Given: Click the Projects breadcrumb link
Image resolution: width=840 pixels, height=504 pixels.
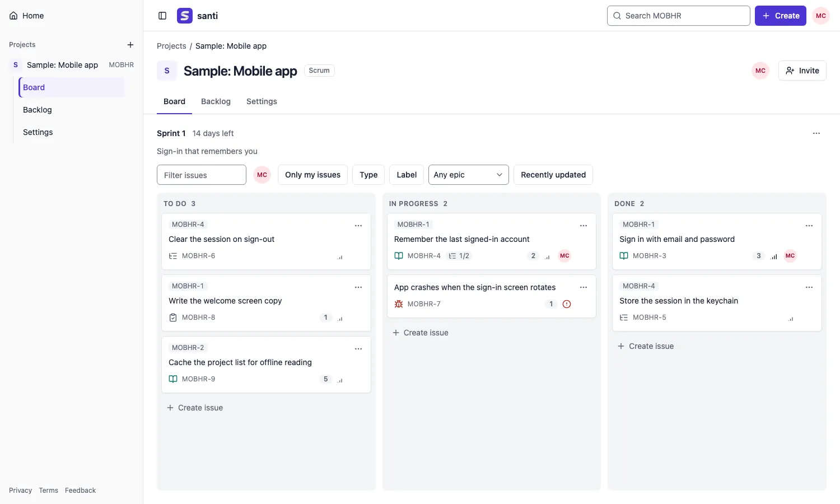Looking at the screenshot, I should (171, 46).
